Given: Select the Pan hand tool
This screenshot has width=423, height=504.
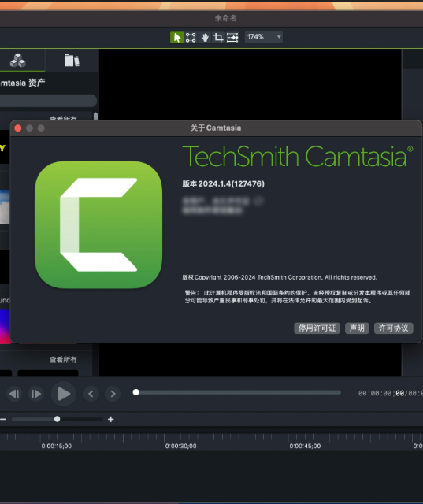Looking at the screenshot, I should pyautogui.click(x=205, y=37).
